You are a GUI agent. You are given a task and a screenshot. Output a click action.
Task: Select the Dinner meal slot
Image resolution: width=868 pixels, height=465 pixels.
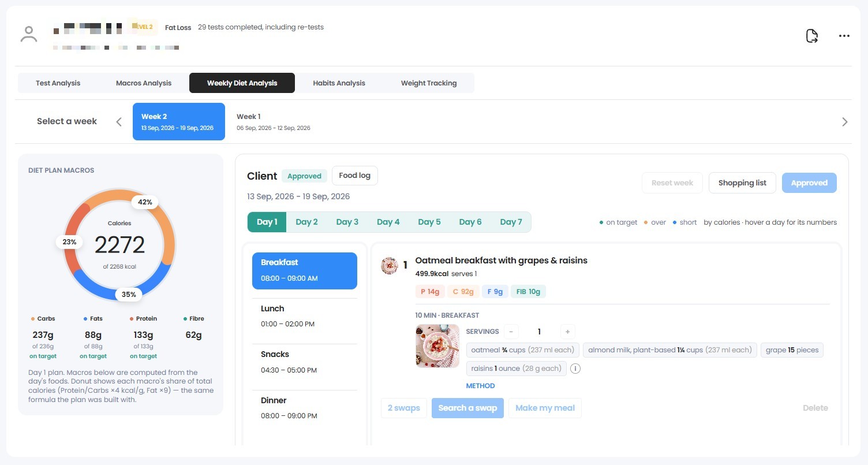tap(305, 408)
